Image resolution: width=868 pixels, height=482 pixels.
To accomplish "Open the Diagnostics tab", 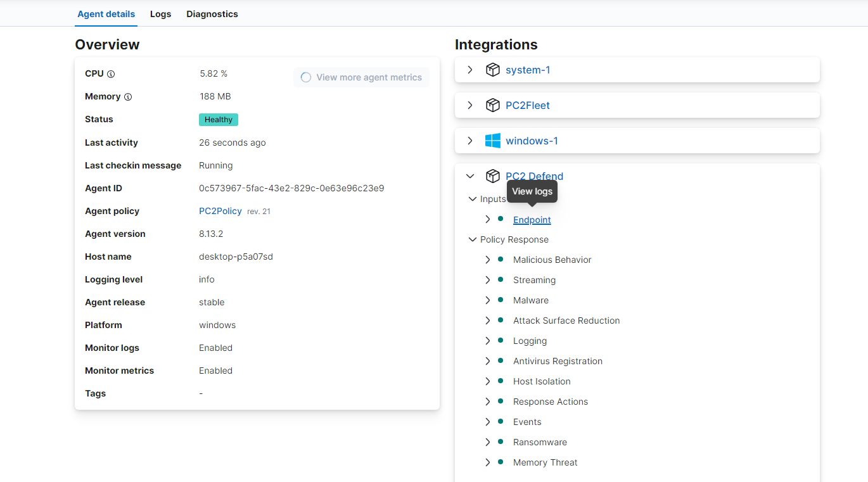I will (x=212, y=14).
